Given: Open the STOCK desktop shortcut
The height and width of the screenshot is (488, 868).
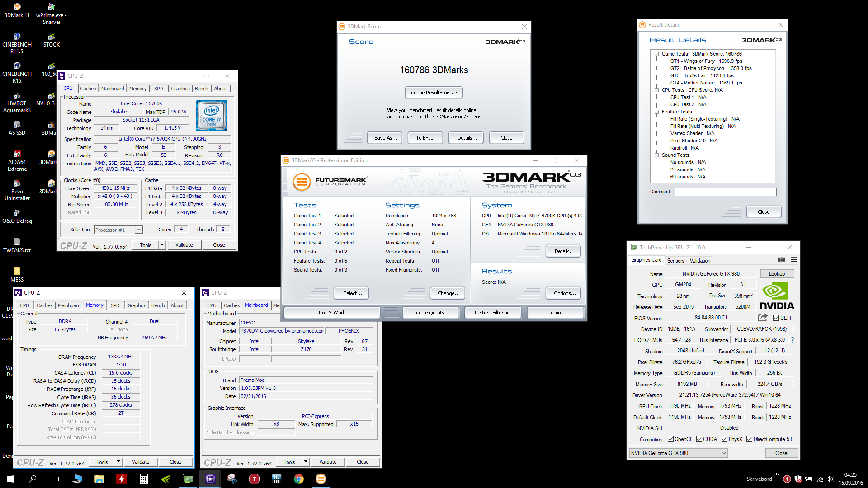Looking at the screenshot, I should coord(52,40).
